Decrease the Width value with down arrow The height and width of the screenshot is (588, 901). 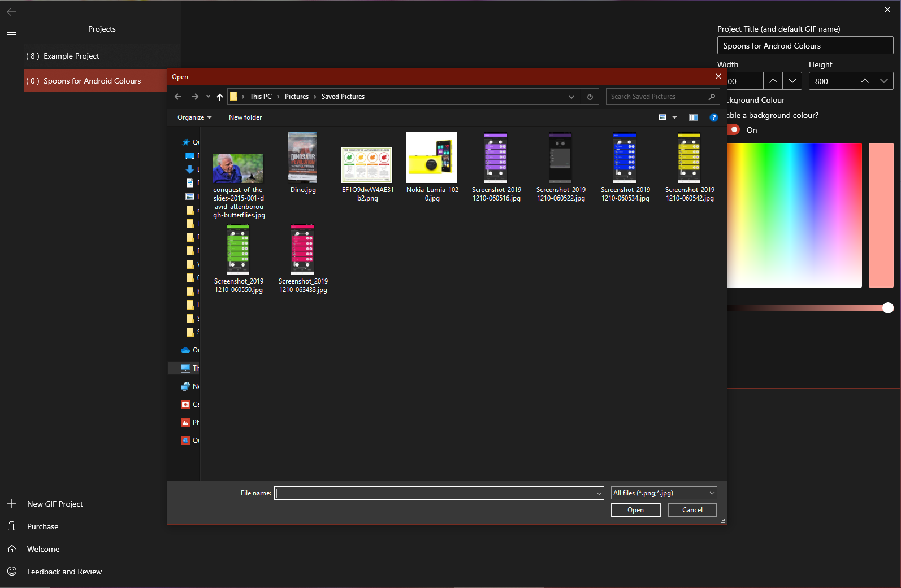pos(792,81)
